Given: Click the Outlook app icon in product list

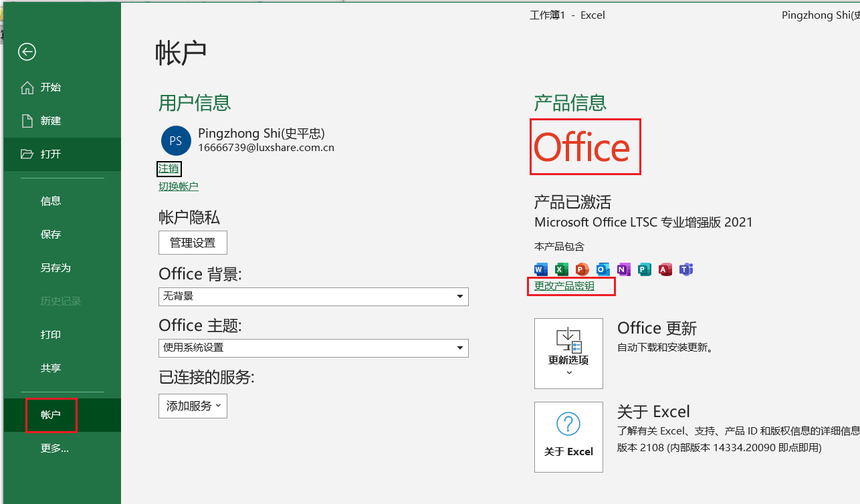Looking at the screenshot, I should click(603, 269).
